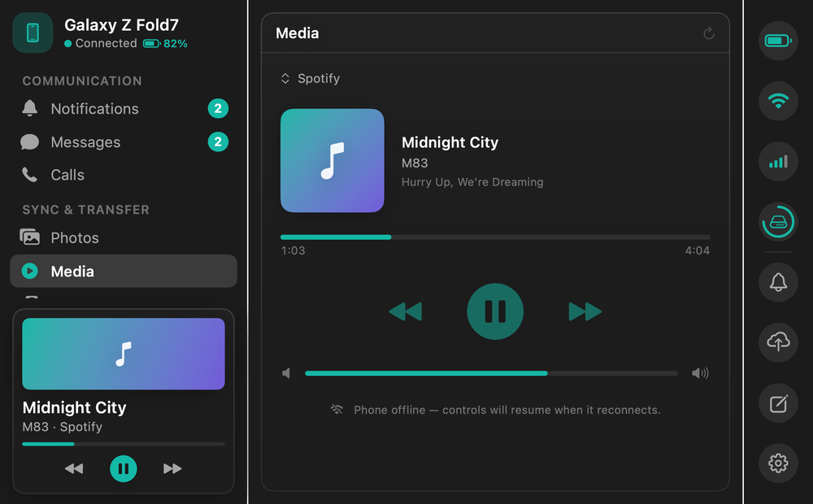Open Calls in the sidebar
The image size is (813, 504).
(124, 175)
